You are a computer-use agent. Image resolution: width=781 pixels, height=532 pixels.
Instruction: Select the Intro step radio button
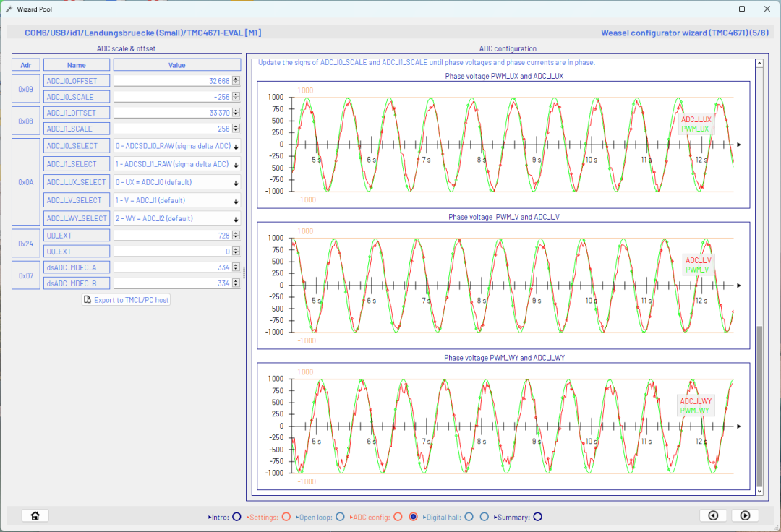point(236,517)
